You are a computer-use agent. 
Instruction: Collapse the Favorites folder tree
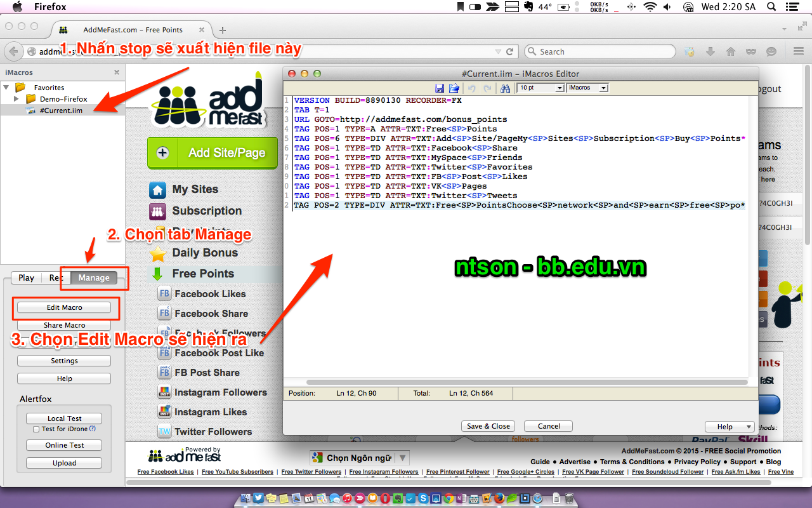[x=6, y=88]
